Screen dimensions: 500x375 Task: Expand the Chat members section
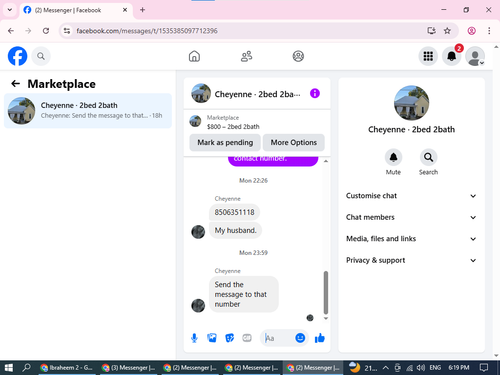point(411,217)
